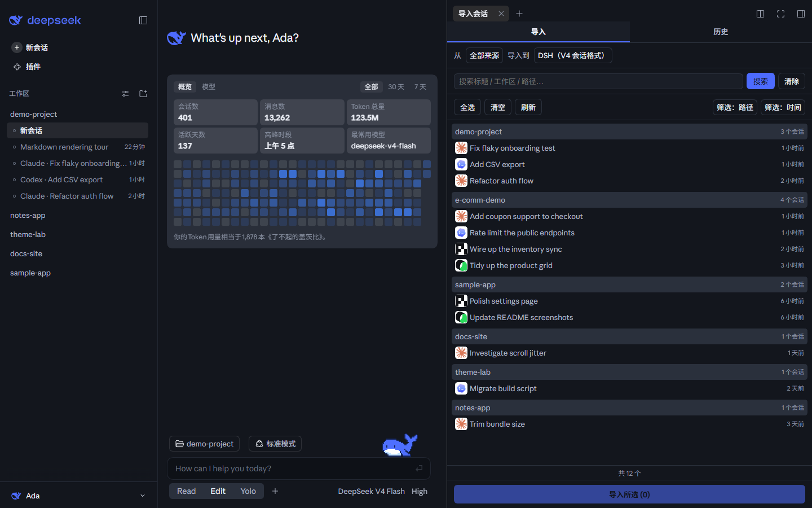Click 全选 select all button

point(467,107)
